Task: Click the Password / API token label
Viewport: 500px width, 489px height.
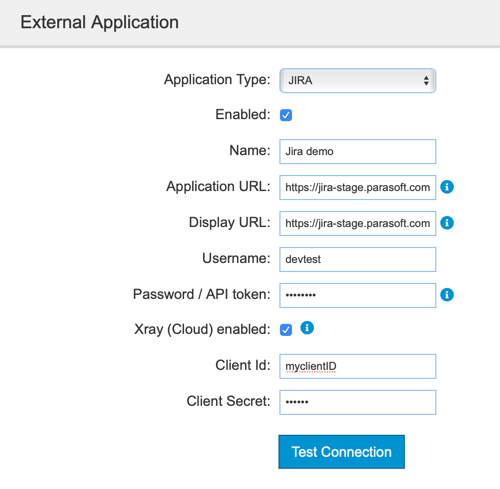Action: pyautogui.click(x=202, y=294)
